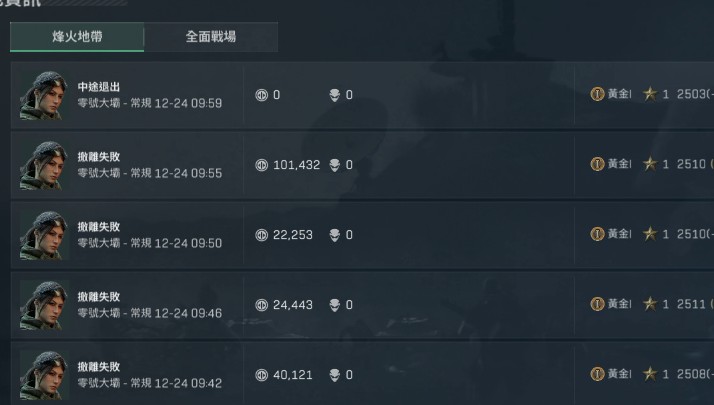This screenshot has width=714, height=405.
Task: Select the 零號大壩 match entry dated 09:50
Action: coord(149,243)
